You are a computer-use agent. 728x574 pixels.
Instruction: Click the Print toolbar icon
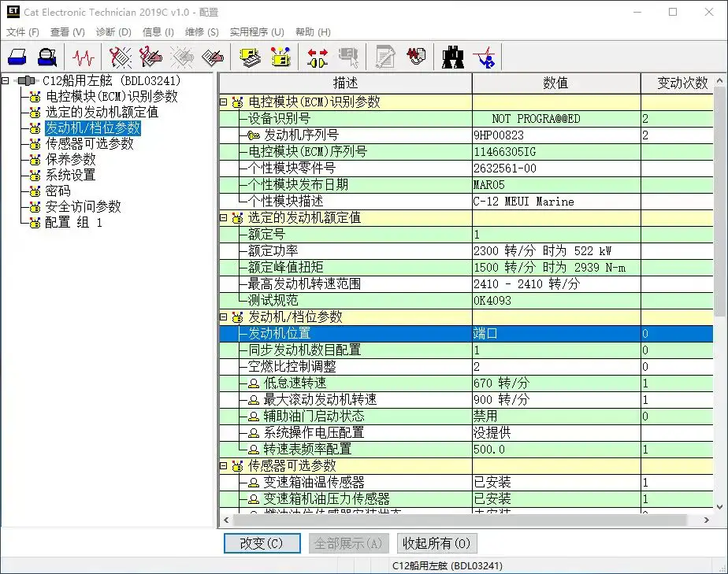coord(17,57)
